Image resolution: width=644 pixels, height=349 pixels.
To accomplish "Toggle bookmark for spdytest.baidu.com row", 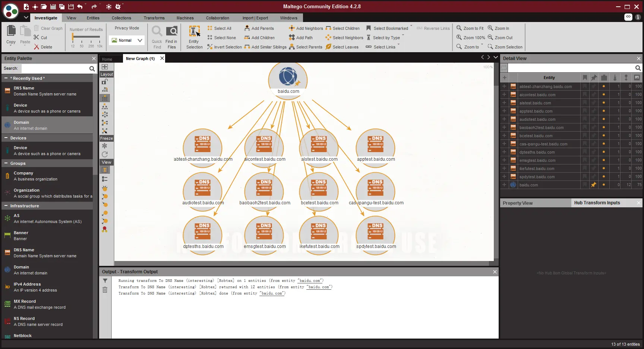I will (x=585, y=176).
